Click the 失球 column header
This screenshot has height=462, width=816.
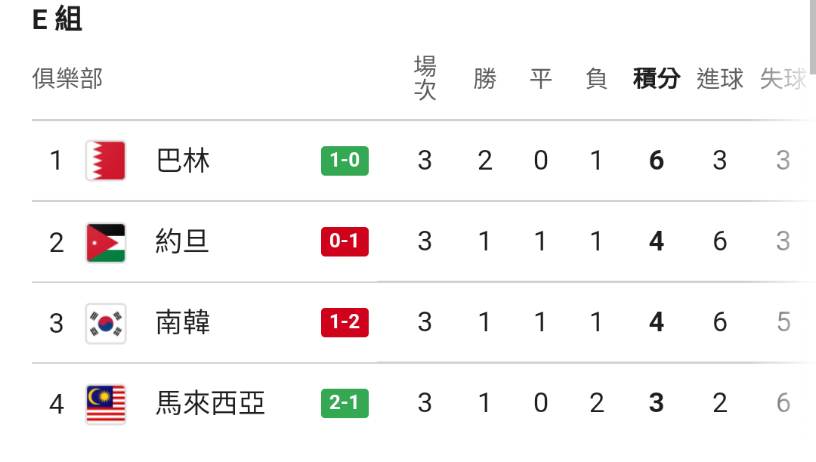coord(783,79)
